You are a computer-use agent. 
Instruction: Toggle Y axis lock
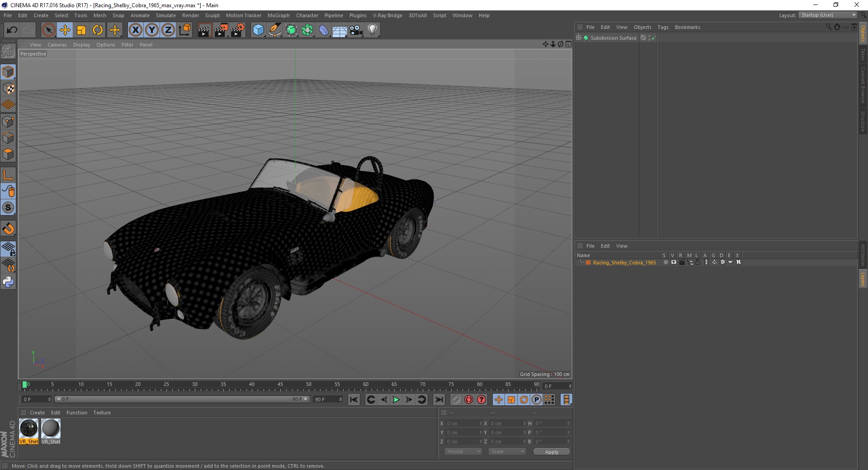pos(152,30)
